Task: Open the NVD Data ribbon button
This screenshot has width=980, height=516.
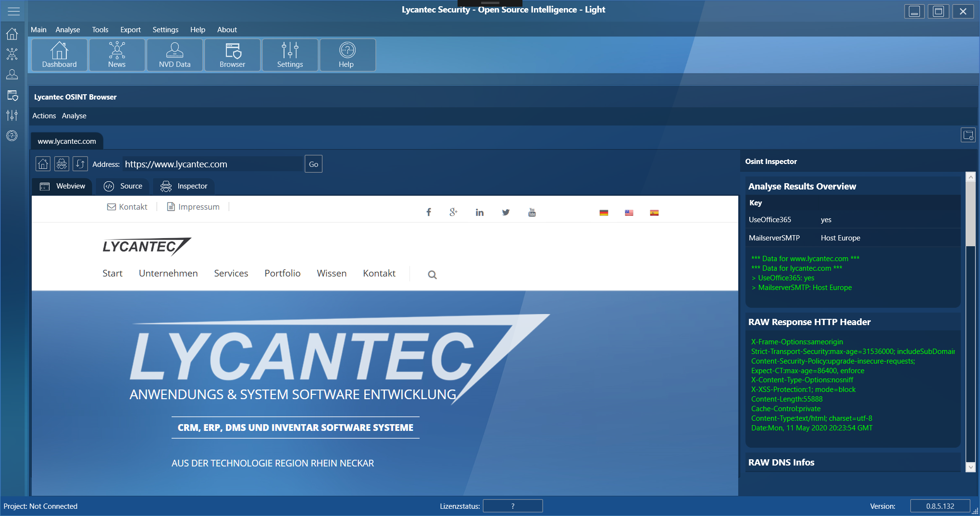Action: pyautogui.click(x=174, y=55)
